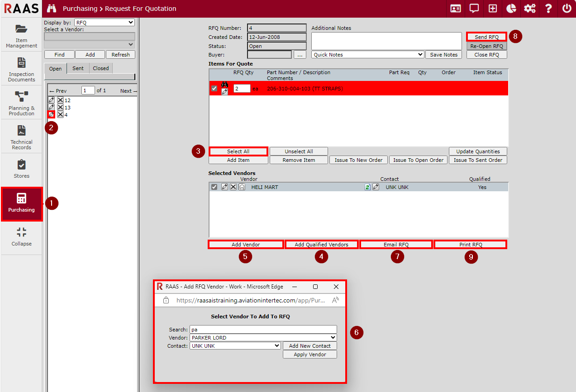Collapse the sidebar using Collapse icon
The width and height of the screenshot is (576, 392).
21,236
